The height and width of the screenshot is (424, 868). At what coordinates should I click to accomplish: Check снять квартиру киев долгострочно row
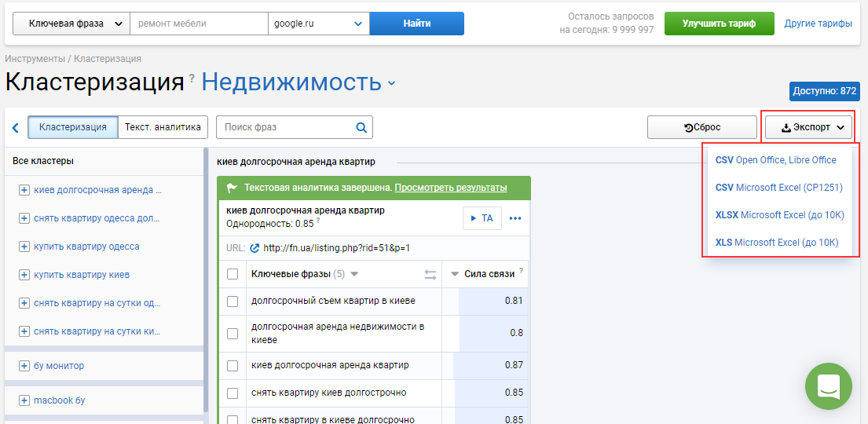coord(233,393)
